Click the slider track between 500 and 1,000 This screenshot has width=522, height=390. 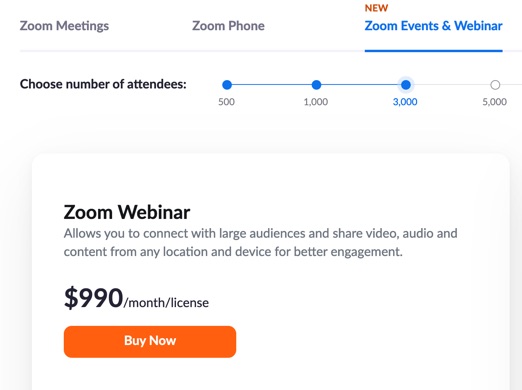272,85
